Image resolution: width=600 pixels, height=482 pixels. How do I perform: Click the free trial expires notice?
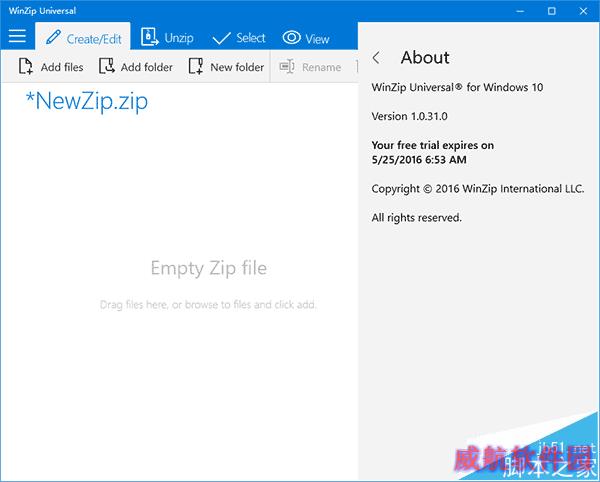(433, 152)
